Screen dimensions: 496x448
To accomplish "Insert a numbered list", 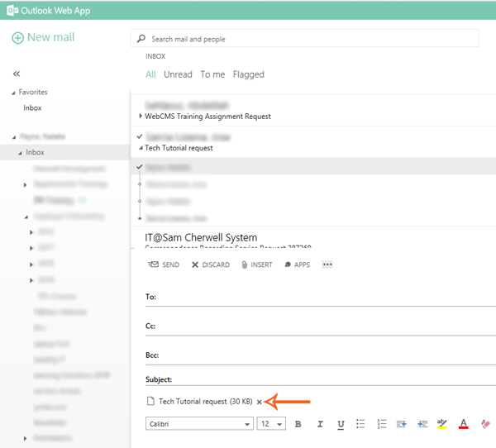I will [x=382, y=424].
